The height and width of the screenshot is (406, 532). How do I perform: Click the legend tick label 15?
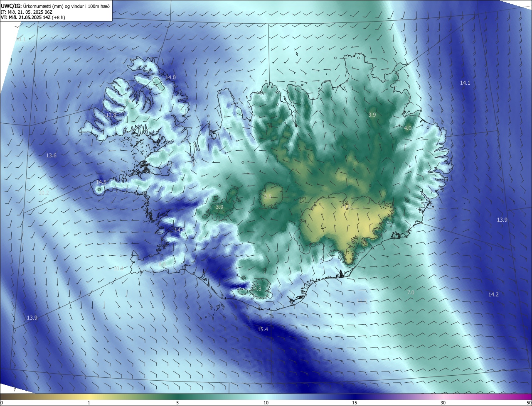[x=355, y=403]
